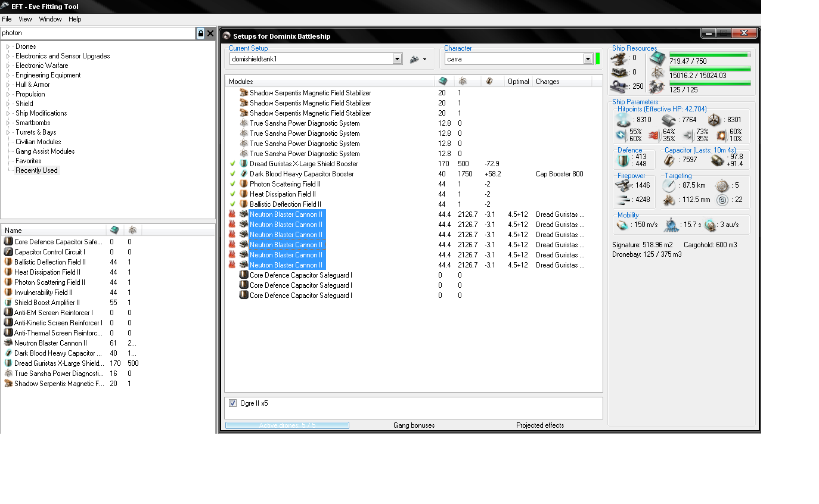Open the File menu
Screen dimensions: 819x504
7,19
